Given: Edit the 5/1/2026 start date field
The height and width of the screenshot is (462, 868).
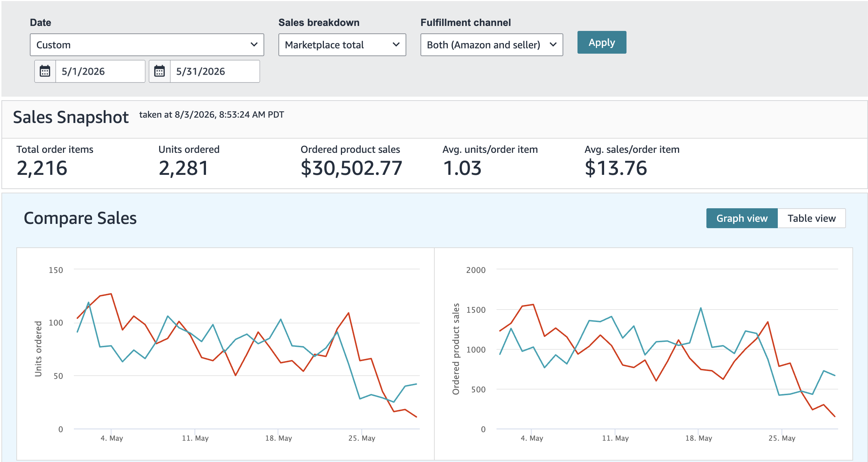Looking at the screenshot, I should pos(100,71).
